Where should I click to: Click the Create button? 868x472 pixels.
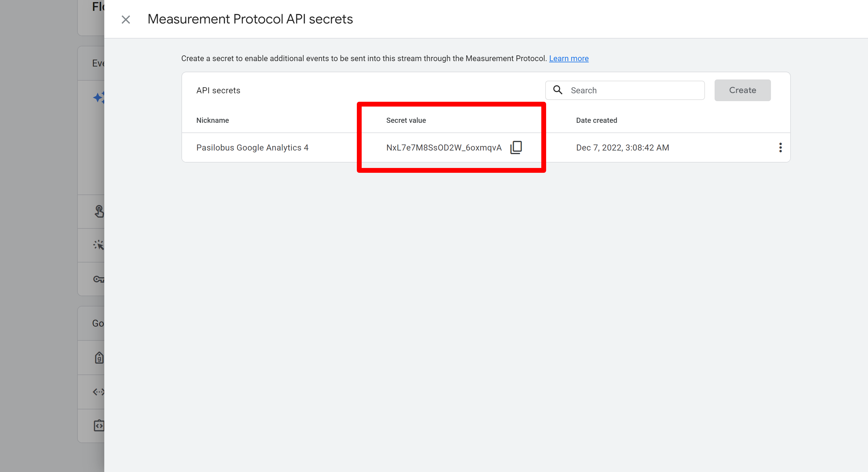742,90
